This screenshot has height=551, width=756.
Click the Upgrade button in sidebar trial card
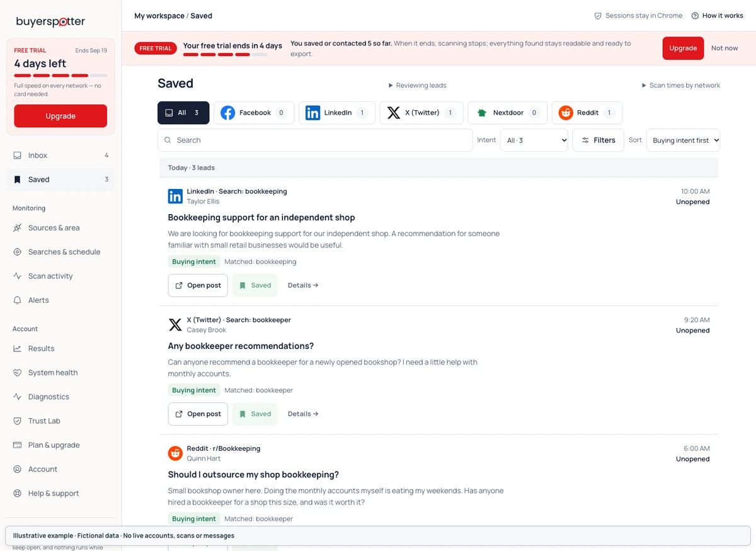[x=60, y=116]
